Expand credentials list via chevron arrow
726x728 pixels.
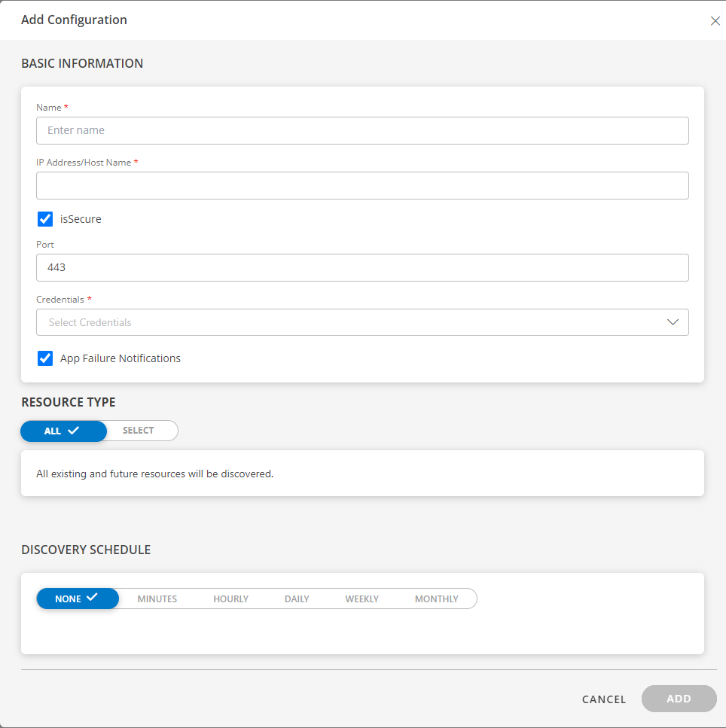(673, 322)
